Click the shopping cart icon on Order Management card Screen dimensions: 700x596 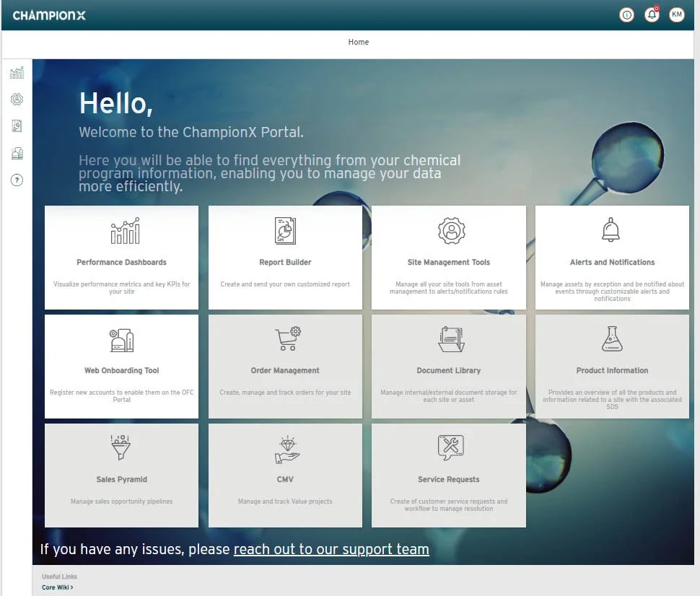tap(288, 338)
